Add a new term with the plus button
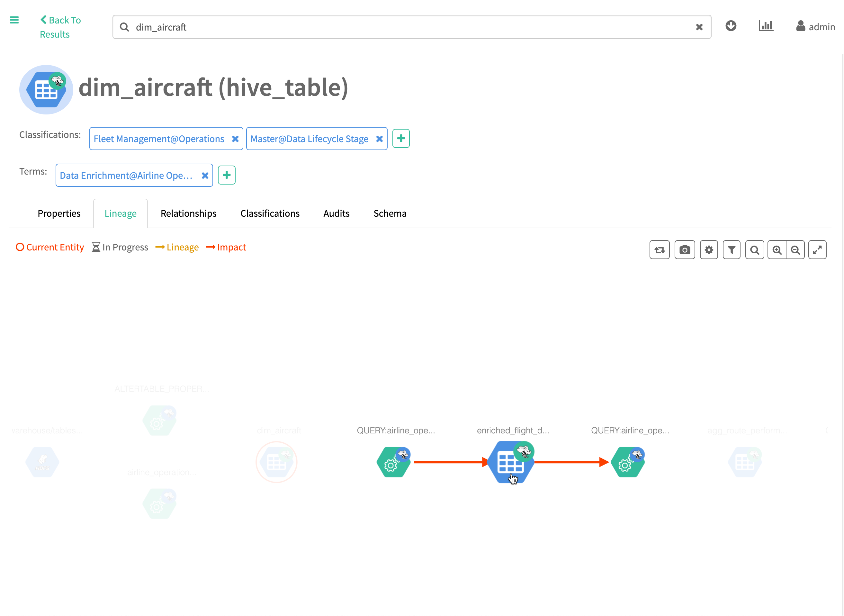844x616 pixels. (x=226, y=175)
